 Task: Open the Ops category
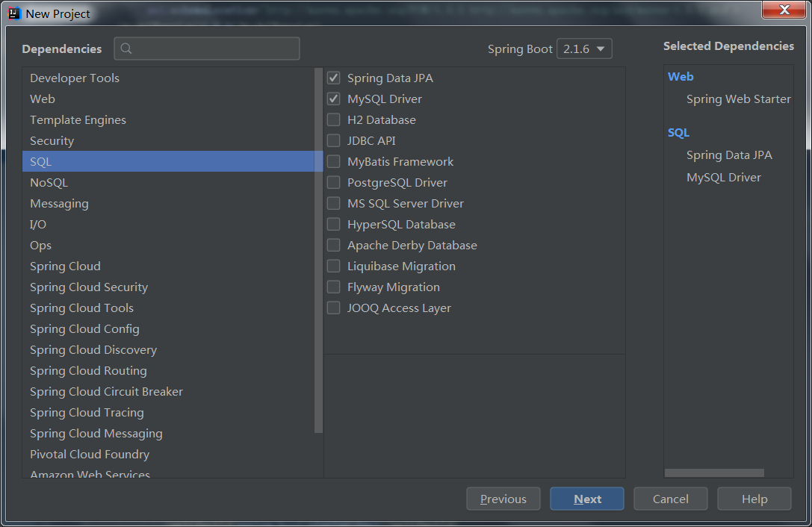click(168, 246)
